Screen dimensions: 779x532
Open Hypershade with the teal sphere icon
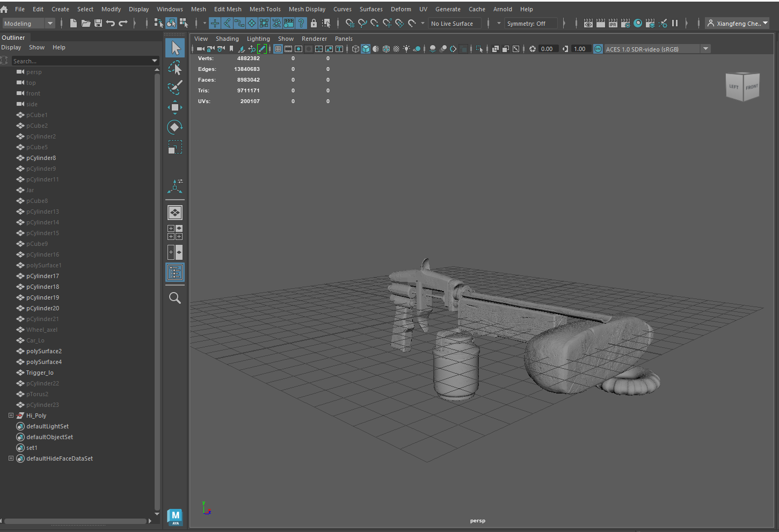[x=638, y=23]
